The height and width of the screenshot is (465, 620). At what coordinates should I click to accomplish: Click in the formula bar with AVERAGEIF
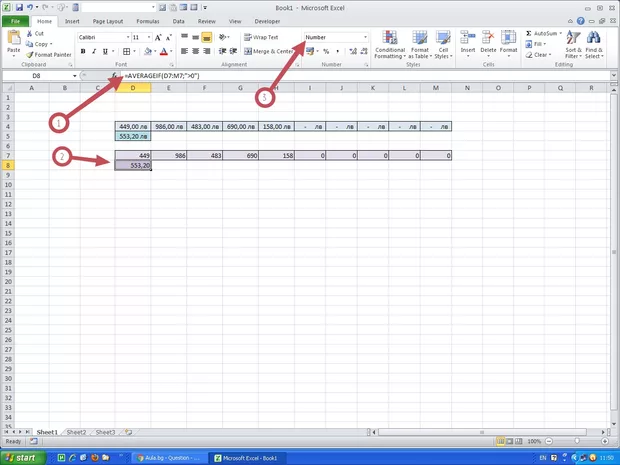[366, 76]
